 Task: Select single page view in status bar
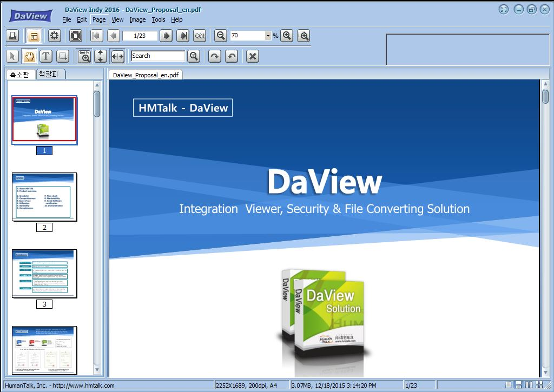[x=508, y=385]
